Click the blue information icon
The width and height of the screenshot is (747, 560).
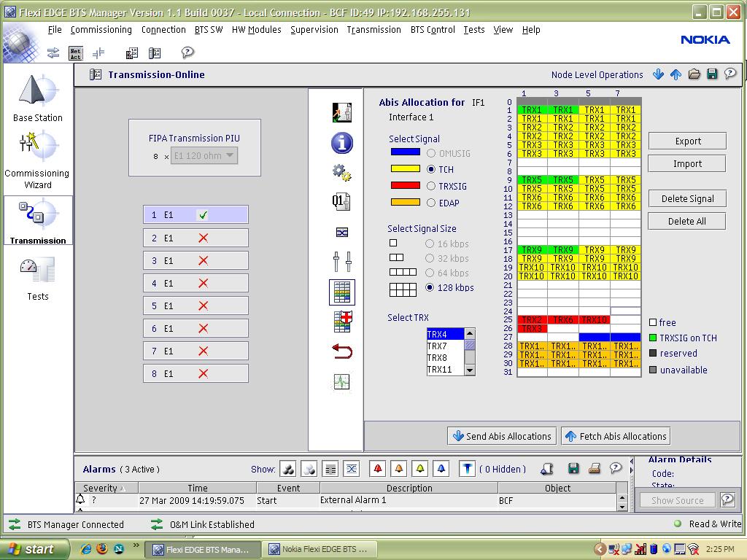coord(341,143)
